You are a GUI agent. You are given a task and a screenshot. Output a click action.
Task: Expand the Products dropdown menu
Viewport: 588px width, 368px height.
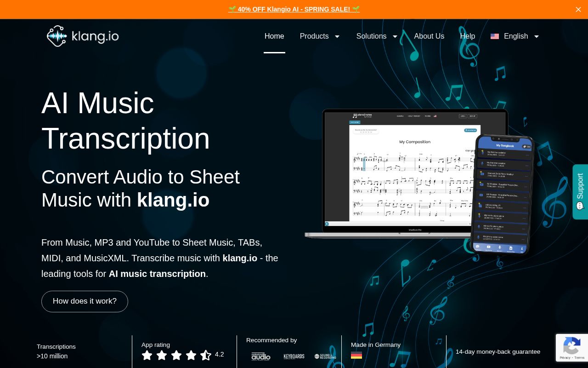320,36
